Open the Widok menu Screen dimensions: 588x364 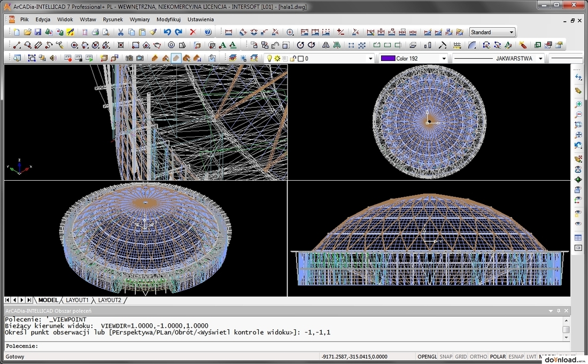point(65,19)
